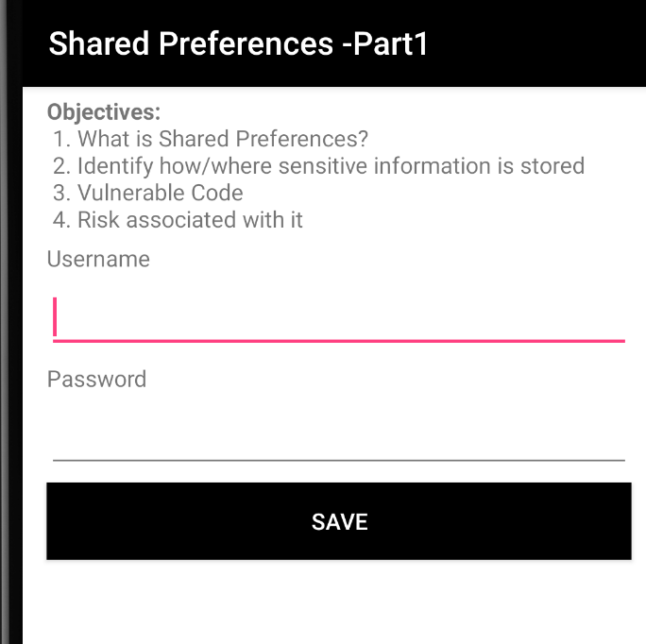
Task: Tap the black SAVE button
Action: coord(339,521)
